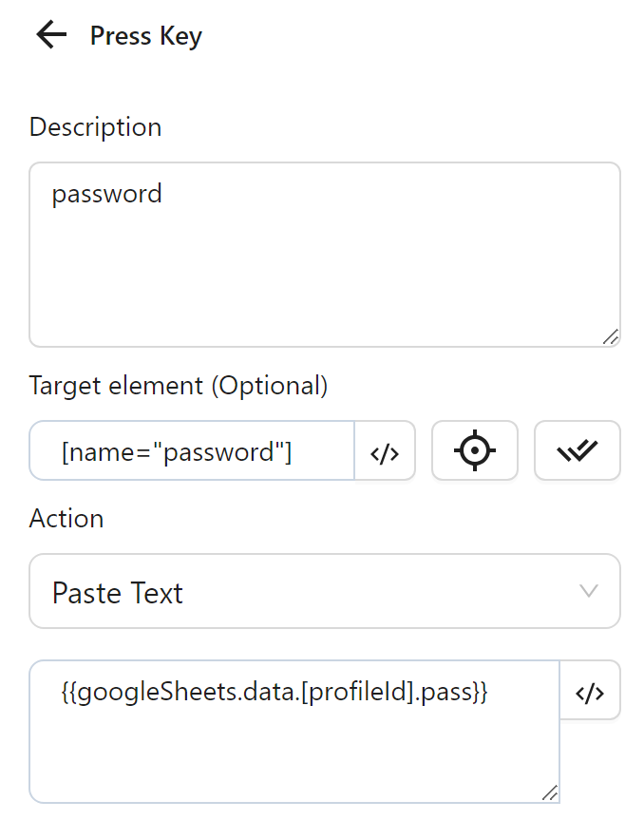The height and width of the screenshot is (839, 644).
Task: Select the Press Key header title
Action: 145,36
